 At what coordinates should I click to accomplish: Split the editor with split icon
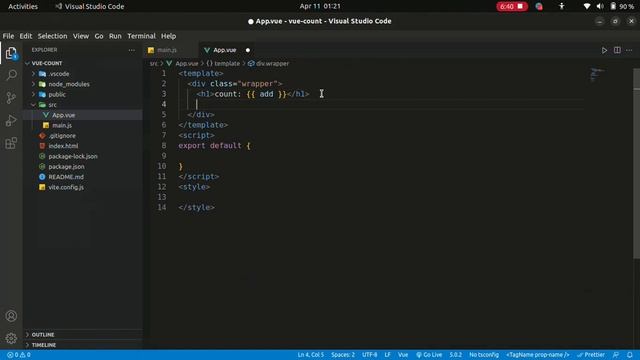617,50
